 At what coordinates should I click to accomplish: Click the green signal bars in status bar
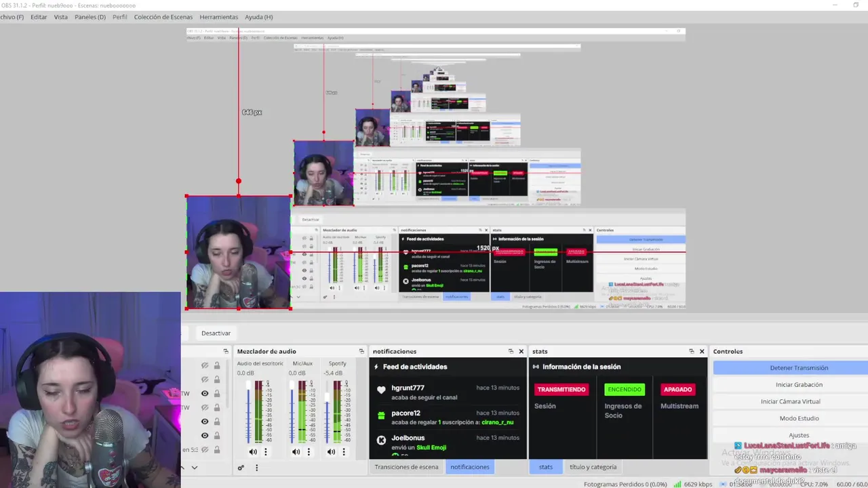(x=677, y=484)
